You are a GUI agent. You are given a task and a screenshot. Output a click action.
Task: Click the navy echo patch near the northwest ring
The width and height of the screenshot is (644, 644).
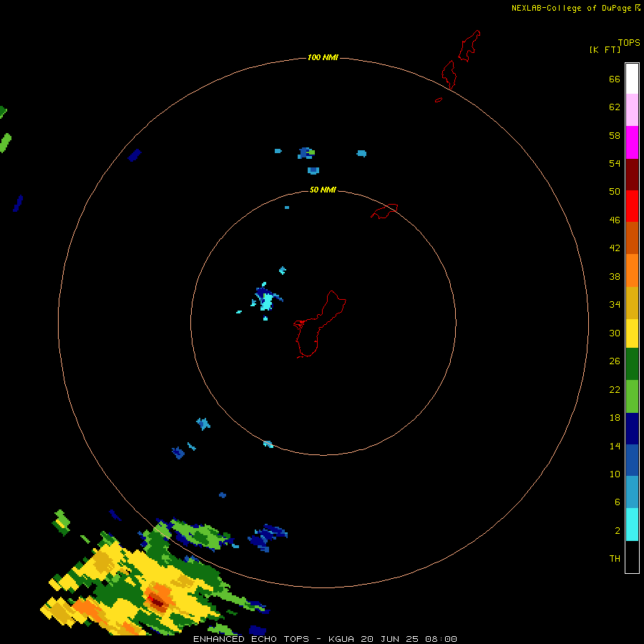[135, 155]
